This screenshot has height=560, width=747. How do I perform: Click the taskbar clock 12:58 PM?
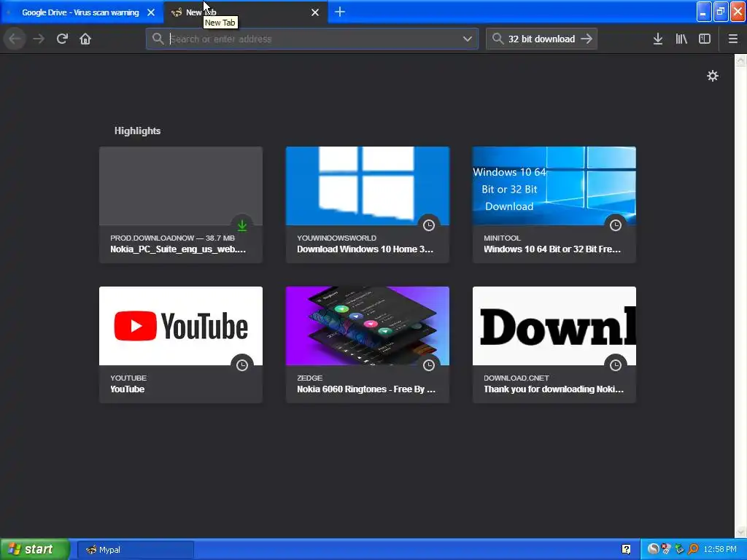[720, 550]
